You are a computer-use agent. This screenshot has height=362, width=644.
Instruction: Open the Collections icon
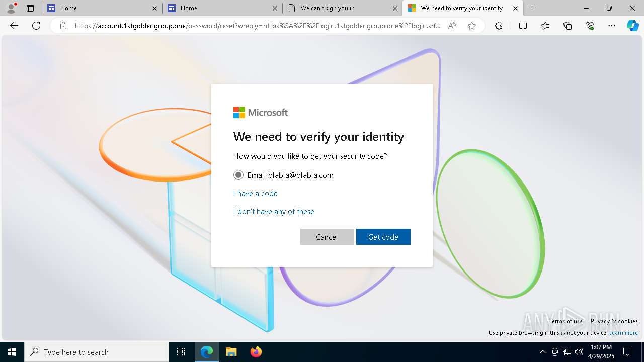pos(568,26)
